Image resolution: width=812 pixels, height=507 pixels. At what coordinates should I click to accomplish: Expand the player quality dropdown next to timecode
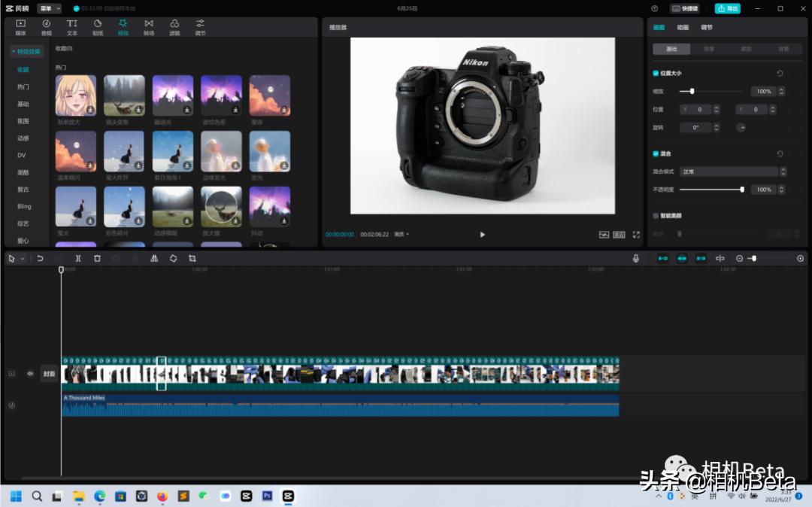(402, 235)
